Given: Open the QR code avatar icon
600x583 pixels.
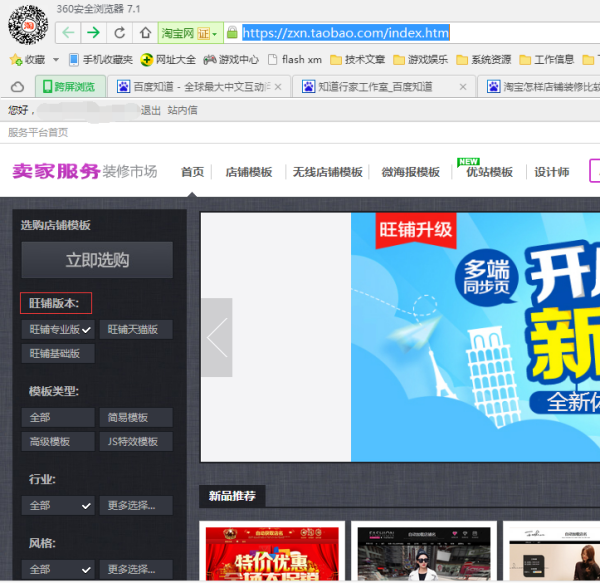Looking at the screenshot, I should click(x=28, y=25).
